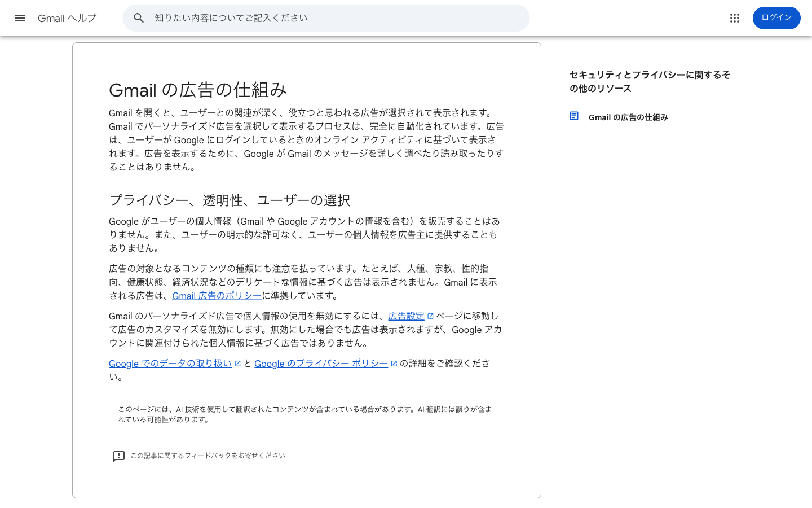Open Google でのデータの取り扱い link

(x=170, y=364)
